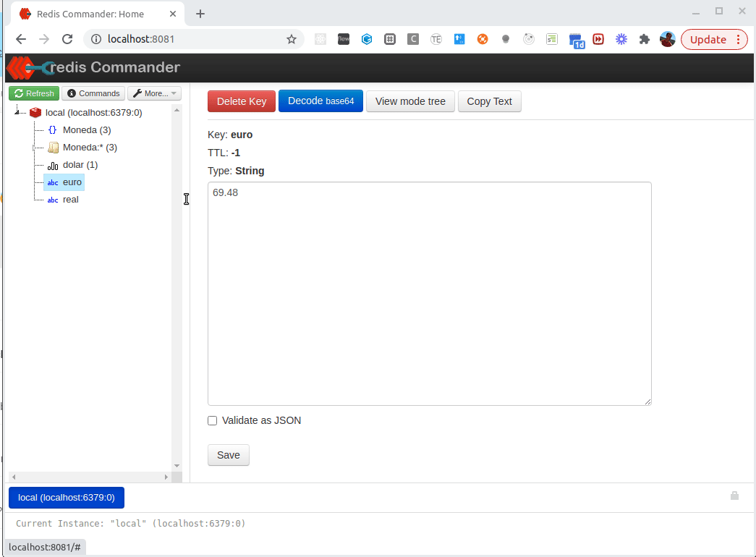Select the local (localhost:6379:0) console tab
This screenshot has width=756, height=557.
pyautogui.click(x=67, y=498)
